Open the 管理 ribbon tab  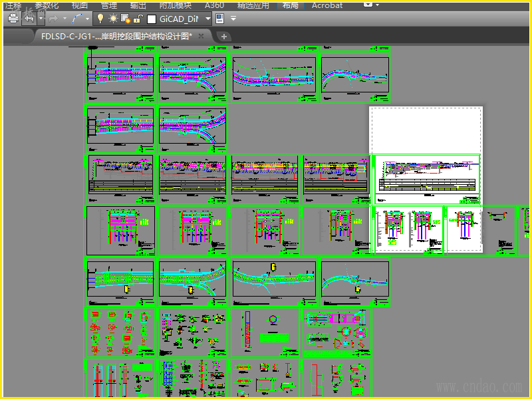[x=109, y=6]
